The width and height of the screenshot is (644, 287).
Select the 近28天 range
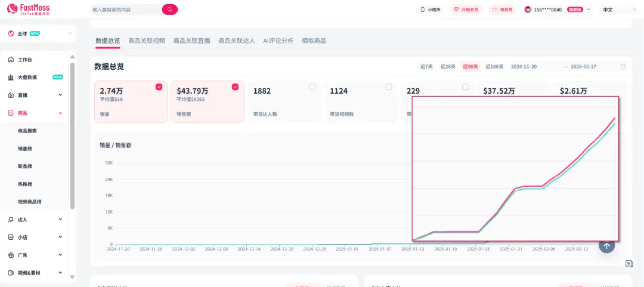pos(448,67)
